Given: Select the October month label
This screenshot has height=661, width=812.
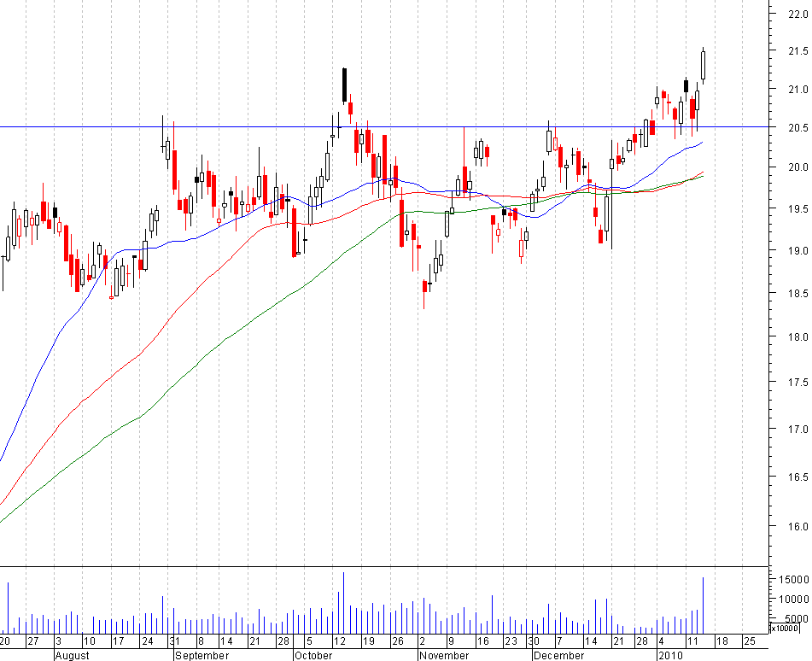Looking at the screenshot, I should coord(313,655).
